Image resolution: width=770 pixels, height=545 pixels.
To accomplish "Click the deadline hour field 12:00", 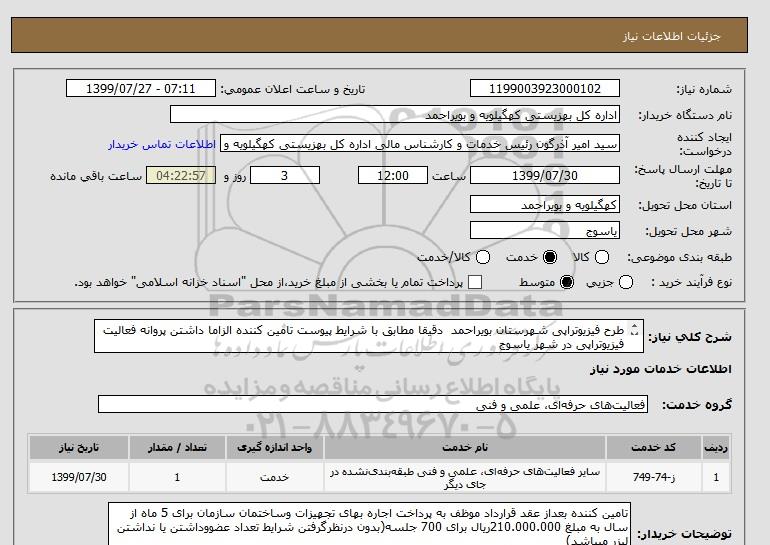I will click(393, 175).
